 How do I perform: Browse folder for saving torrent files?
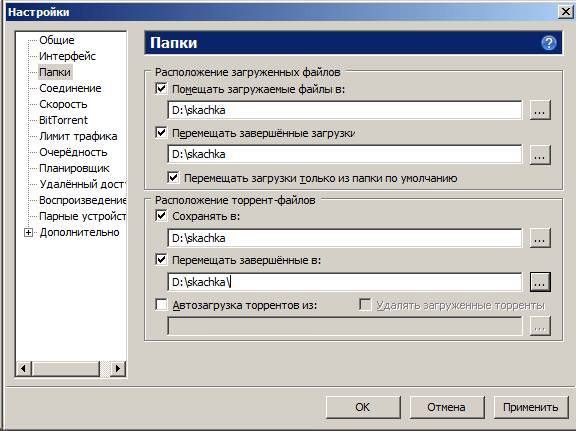click(540, 238)
